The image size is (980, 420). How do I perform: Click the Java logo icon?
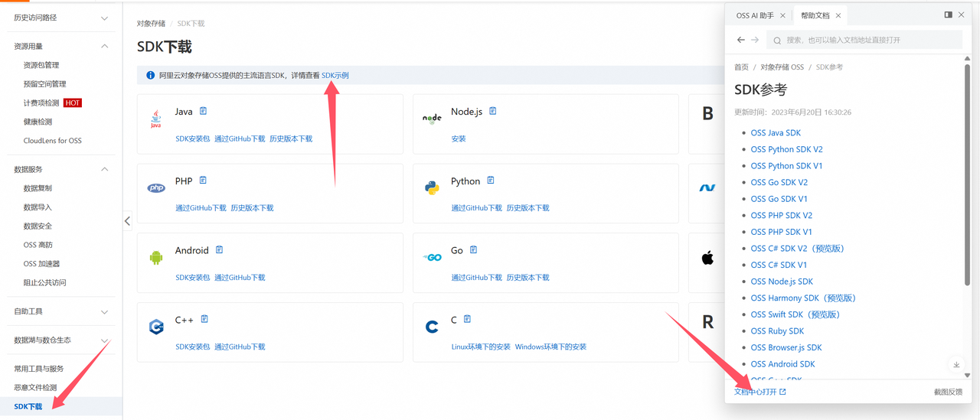[x=156, y=119]
